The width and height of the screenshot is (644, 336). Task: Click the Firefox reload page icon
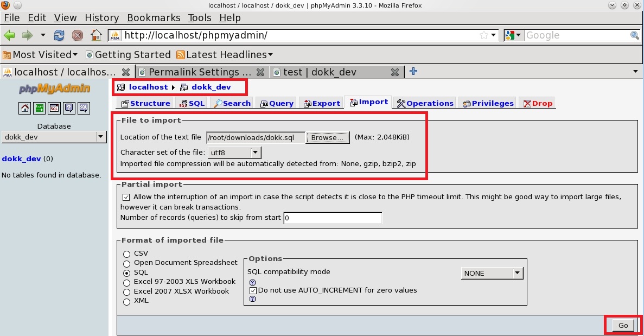(59, 35)
